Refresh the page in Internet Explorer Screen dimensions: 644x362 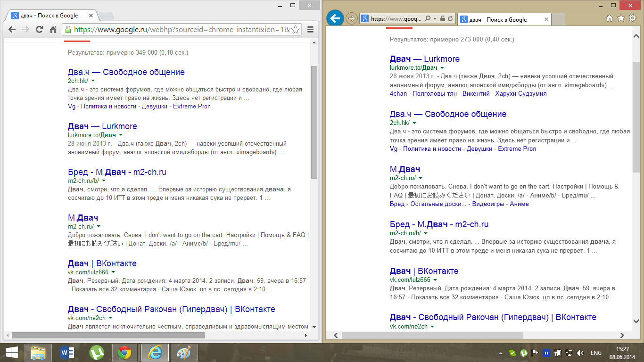(x=450, y=19)
